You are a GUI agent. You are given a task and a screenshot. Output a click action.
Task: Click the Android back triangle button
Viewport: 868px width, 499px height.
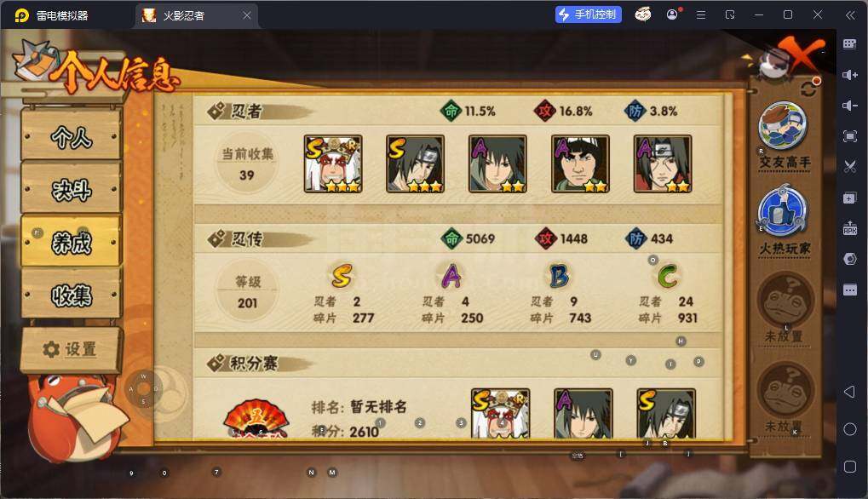pyautogui.click(x=850, y=392)
